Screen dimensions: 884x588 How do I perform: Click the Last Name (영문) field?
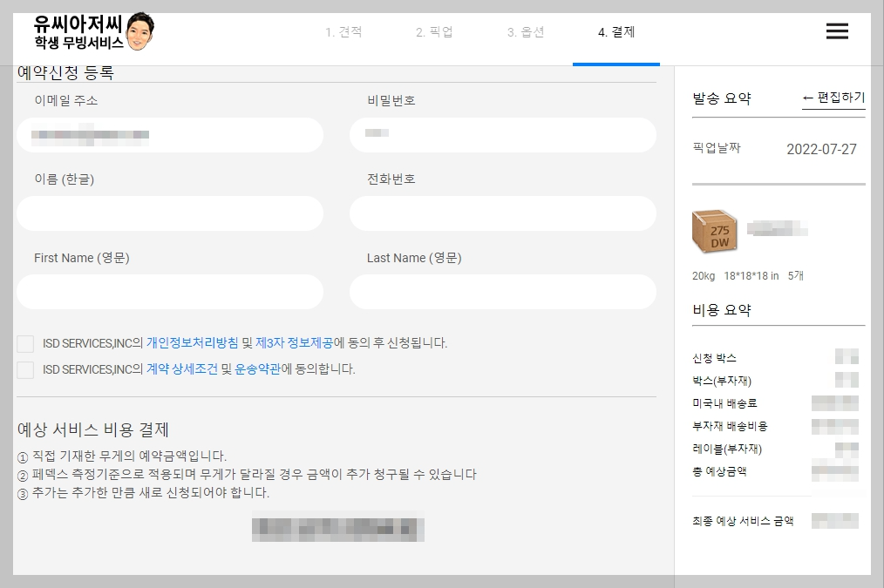coord(502,292)
